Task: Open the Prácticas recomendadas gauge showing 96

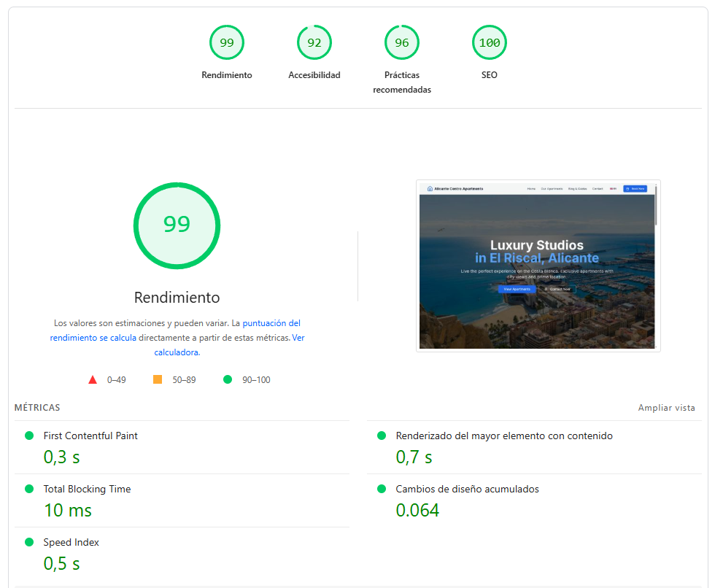Action: click(402, 42)
